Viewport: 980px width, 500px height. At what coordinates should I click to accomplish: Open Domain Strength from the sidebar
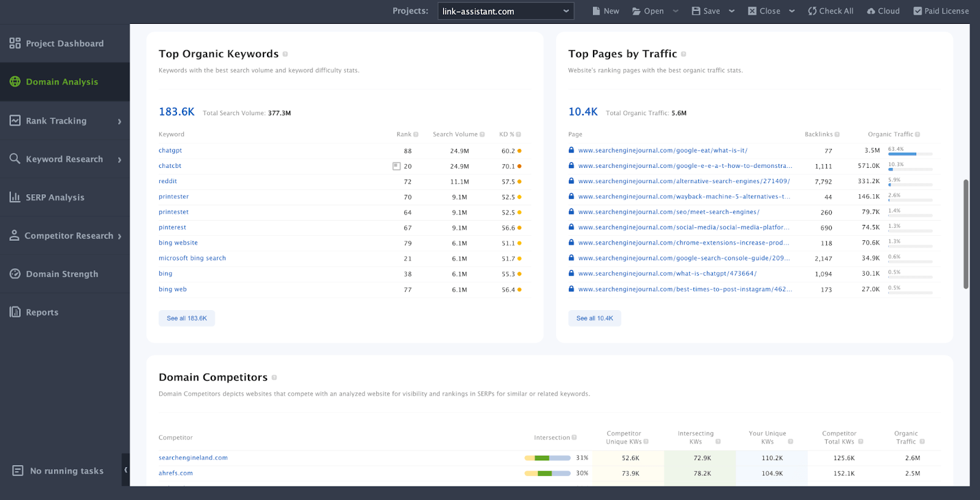click(62, 274)
